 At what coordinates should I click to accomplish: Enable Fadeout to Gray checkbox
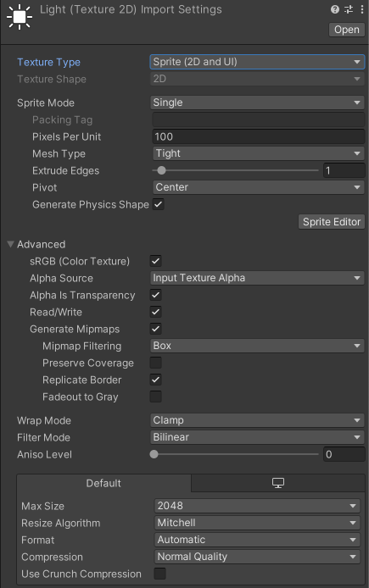click(x=156, y=397)
